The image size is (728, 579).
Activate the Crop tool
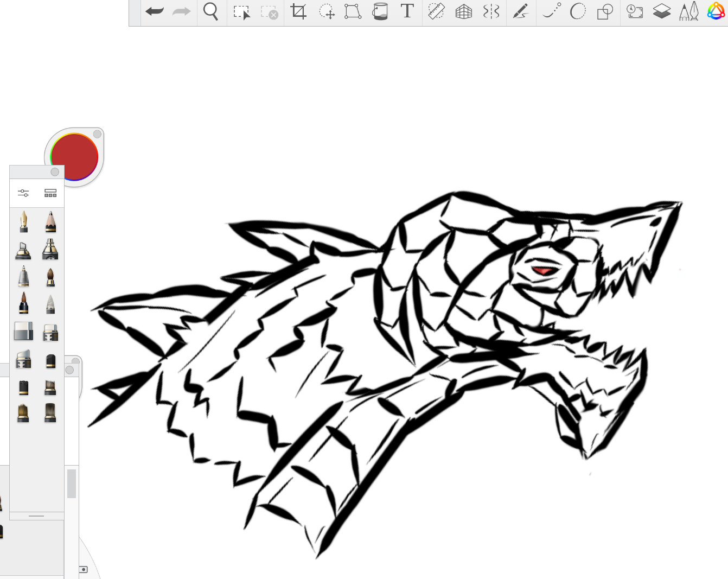298,11
